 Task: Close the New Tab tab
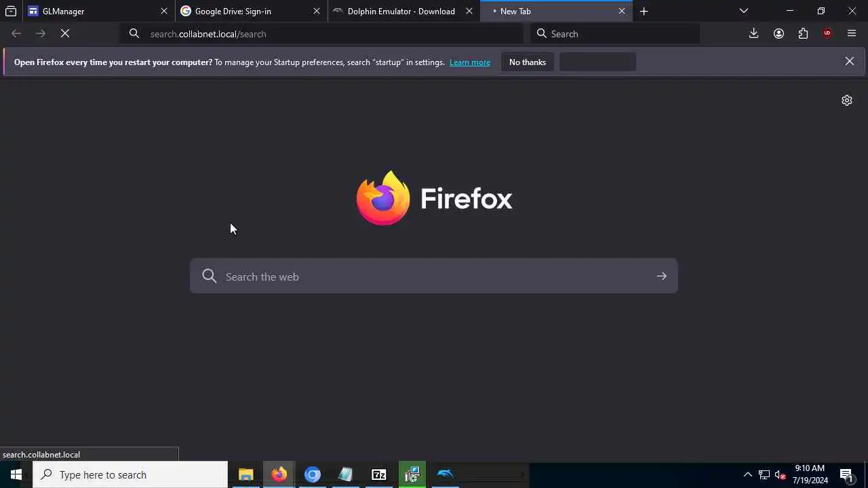(621, 11)
